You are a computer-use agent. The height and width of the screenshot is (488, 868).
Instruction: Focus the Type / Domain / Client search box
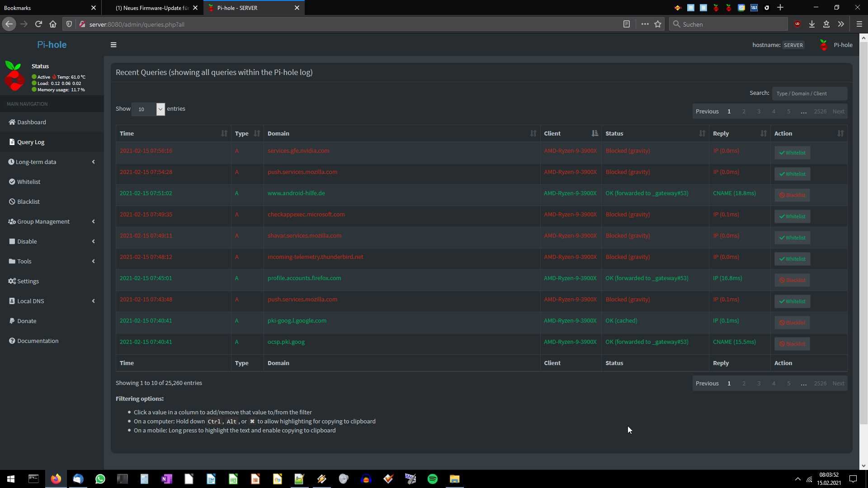point(809,94)
